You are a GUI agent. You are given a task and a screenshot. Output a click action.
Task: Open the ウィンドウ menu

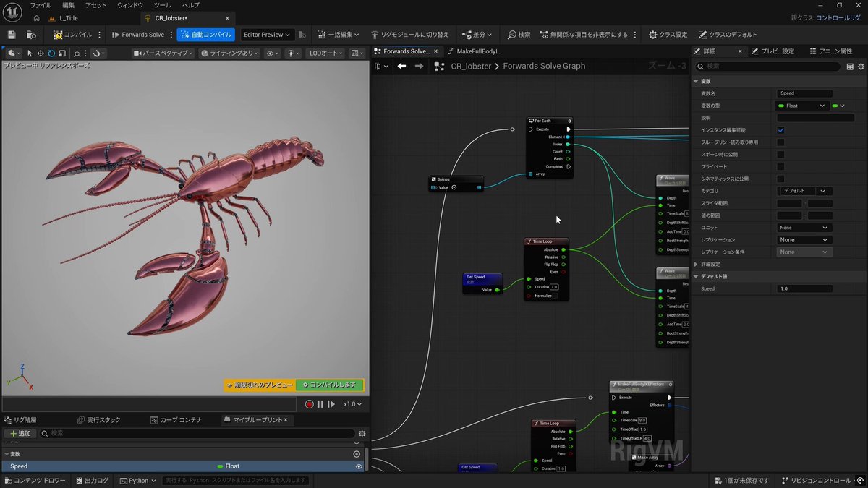click(x=130, y=5)
